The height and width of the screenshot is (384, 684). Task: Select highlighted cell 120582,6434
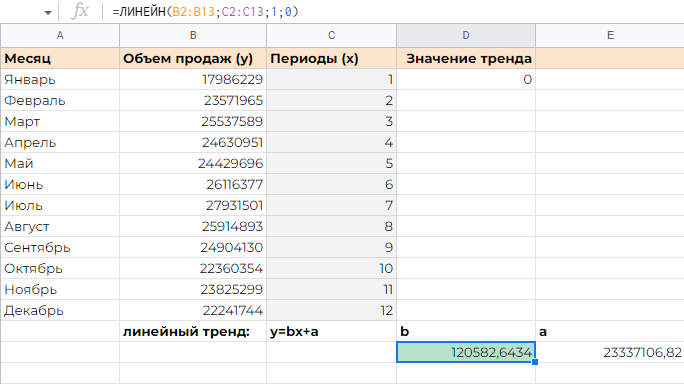tap(466, 352)
